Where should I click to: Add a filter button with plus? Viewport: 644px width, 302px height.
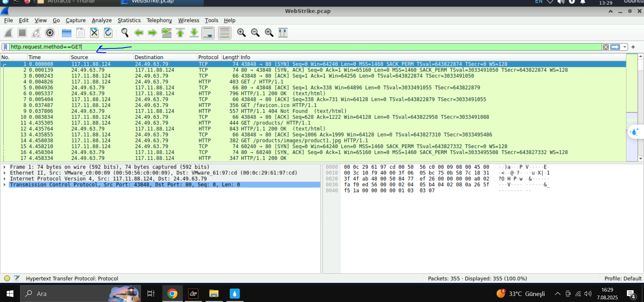633,47
